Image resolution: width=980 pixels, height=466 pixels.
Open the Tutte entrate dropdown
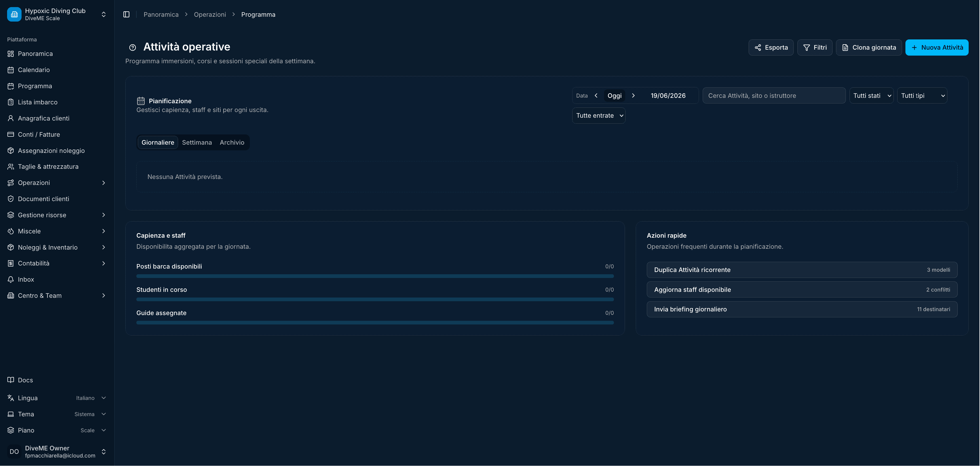599,116
